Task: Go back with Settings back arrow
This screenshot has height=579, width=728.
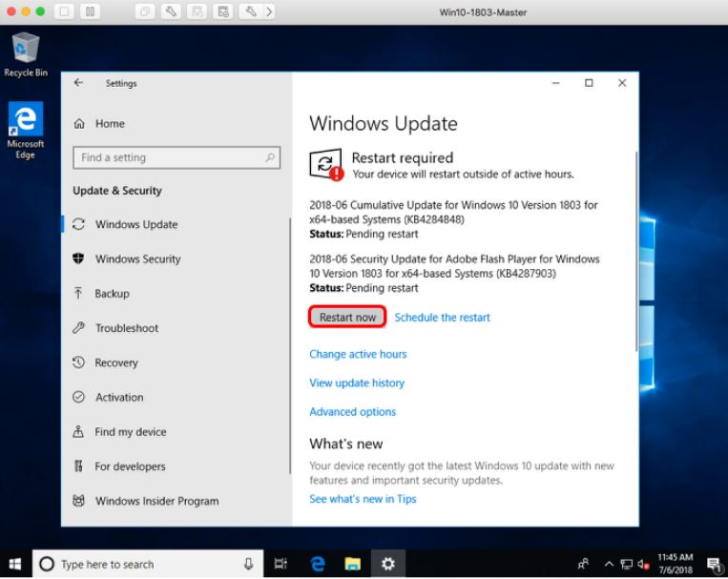Action: pos(78,83)
